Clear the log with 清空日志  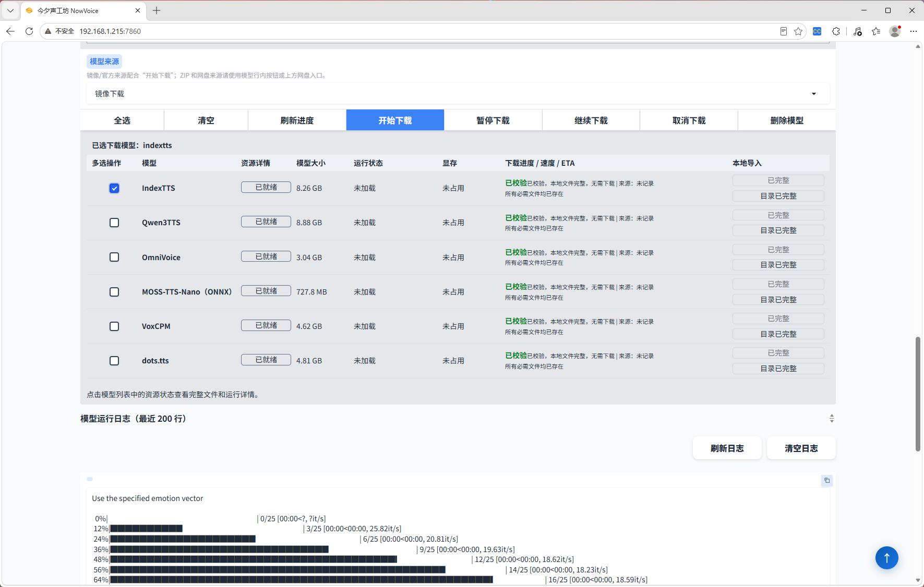click(x=801, y=448)
